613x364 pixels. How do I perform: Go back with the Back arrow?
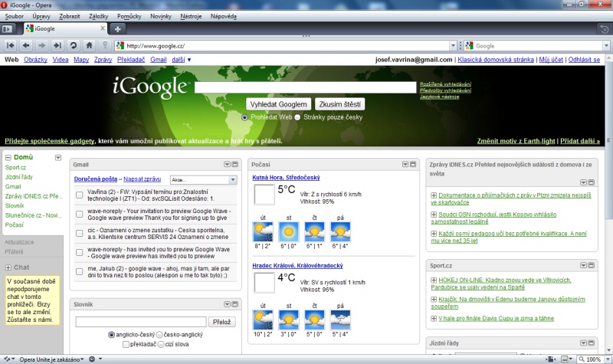[26, 46]
